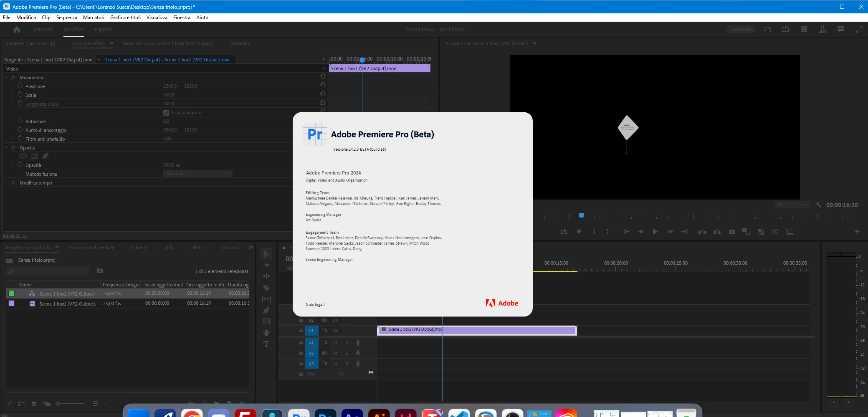Create an ellipse mask under Opacità
The height and width of the screenshot is (417, 868).
tap(23, 156)
